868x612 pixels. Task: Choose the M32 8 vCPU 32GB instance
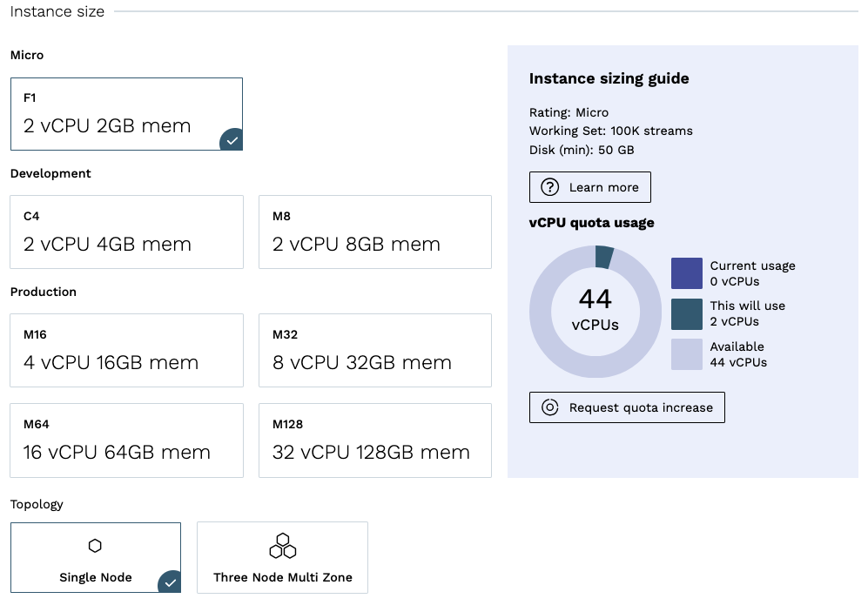click(x=374, y=351)
